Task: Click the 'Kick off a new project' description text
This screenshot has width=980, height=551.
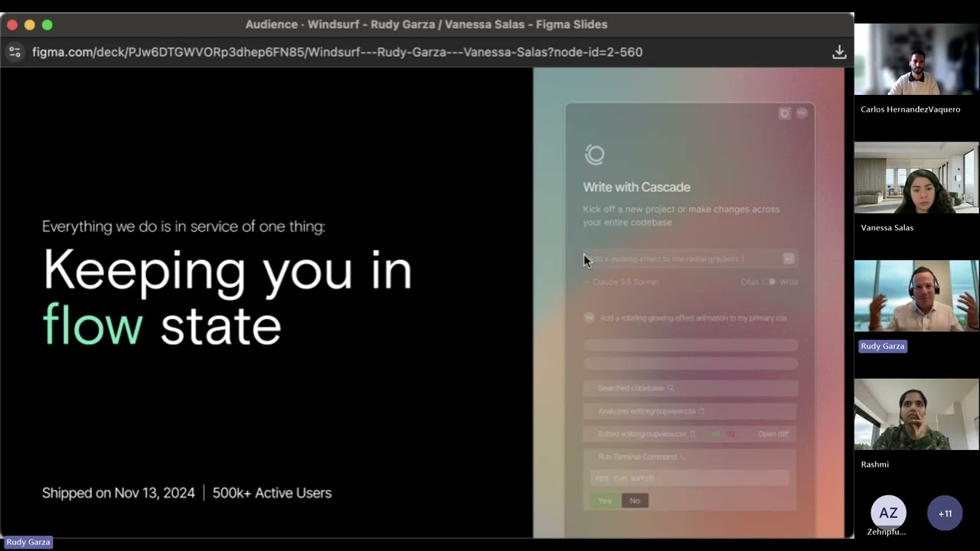Action: 681,216
